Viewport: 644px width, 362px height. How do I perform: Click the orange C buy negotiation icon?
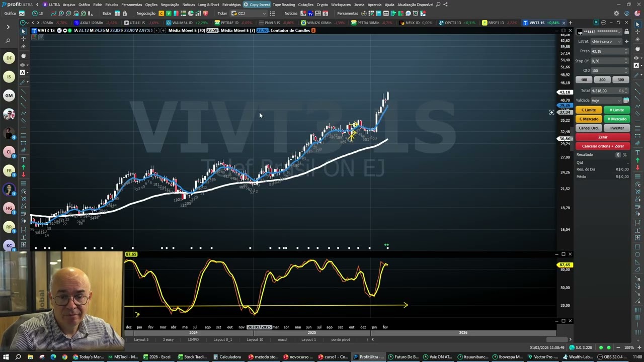(x=161, y=14)
